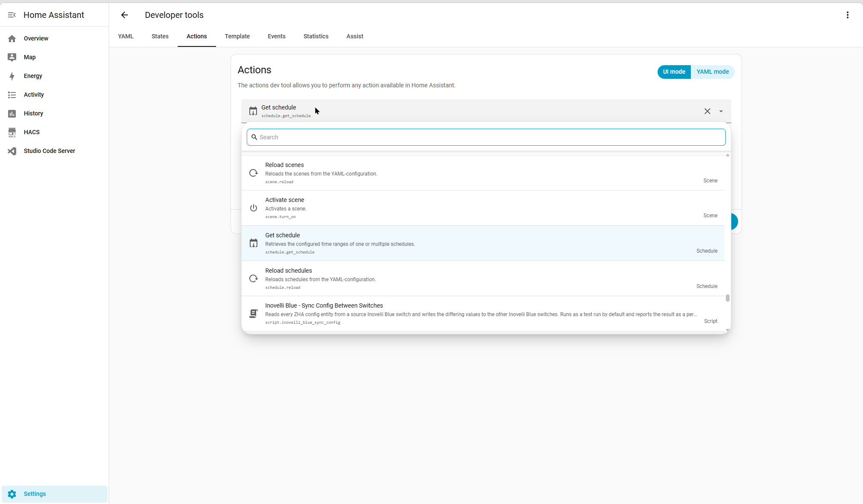863x504 pixels.
Task: Click the scroll-up arrow of action list
Action: click(727, 155)
